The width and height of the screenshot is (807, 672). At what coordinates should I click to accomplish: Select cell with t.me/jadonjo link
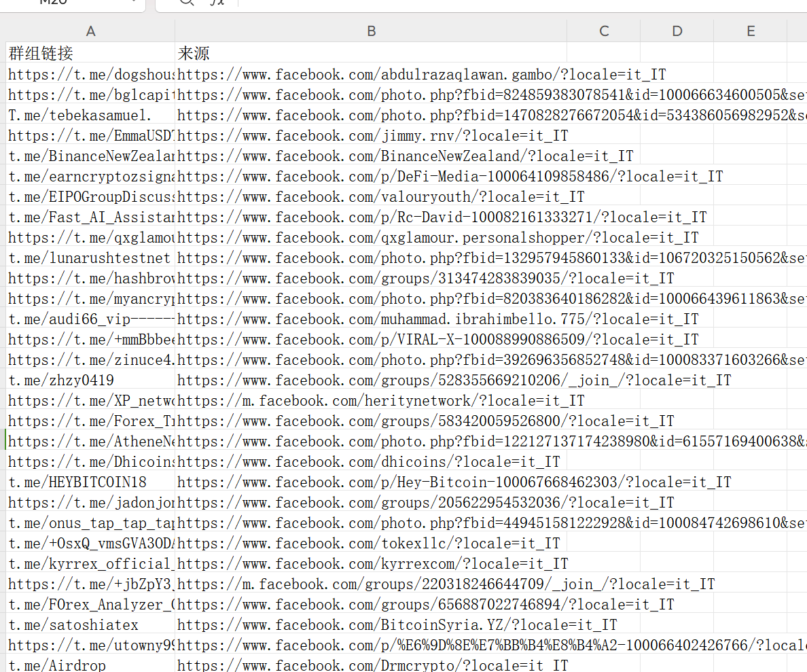tap(90, 502)
